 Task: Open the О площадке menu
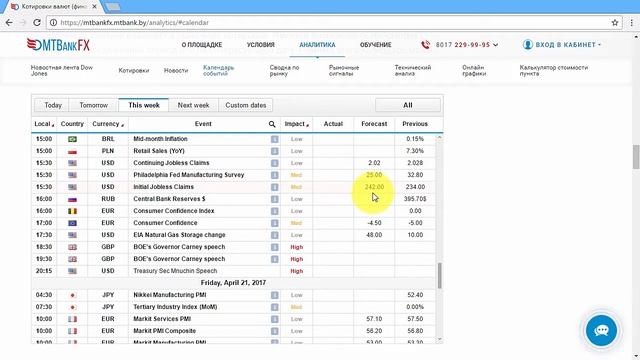pyautogui.click(x=202, y=45)
